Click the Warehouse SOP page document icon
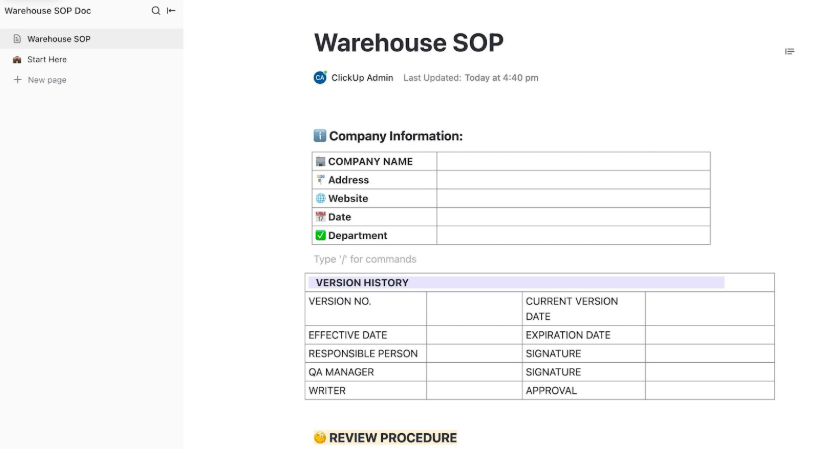This screenshot has width=815, height=462. pos(17,39)
